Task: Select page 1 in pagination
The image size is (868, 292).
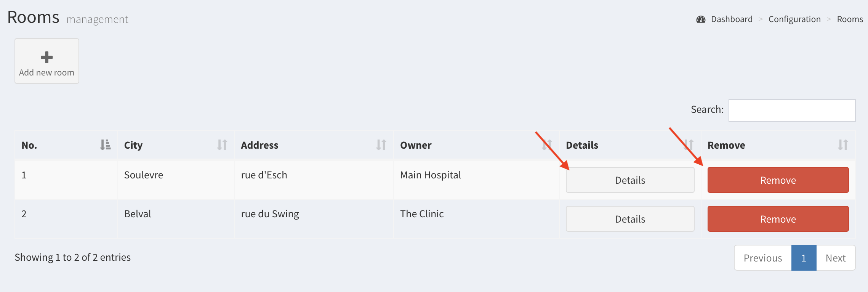Action: pos(804,258)
